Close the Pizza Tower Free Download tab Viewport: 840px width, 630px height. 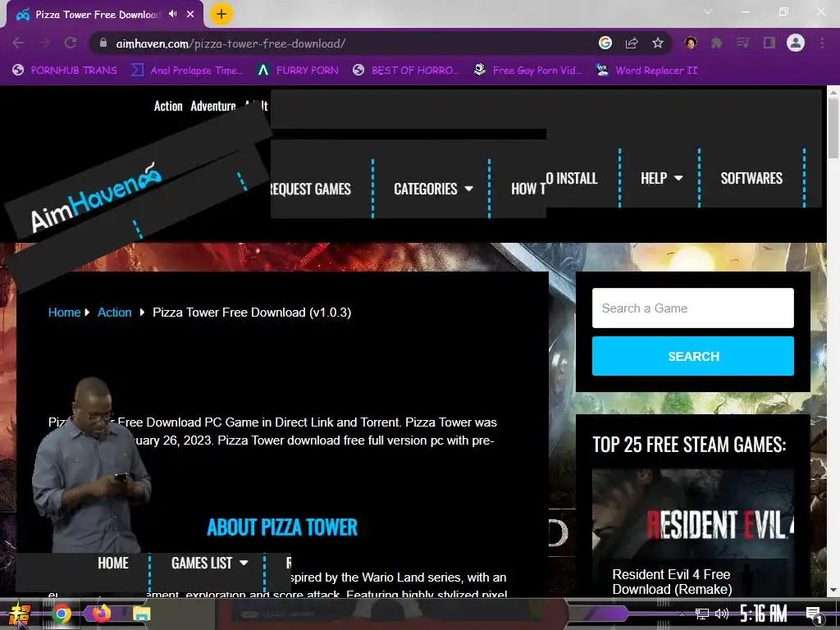(x=190, y=14)
